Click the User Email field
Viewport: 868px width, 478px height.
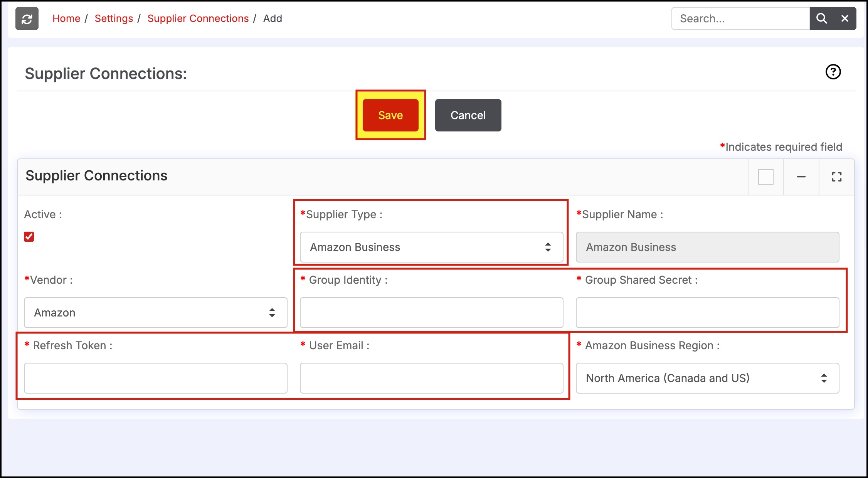pos(432,378)
